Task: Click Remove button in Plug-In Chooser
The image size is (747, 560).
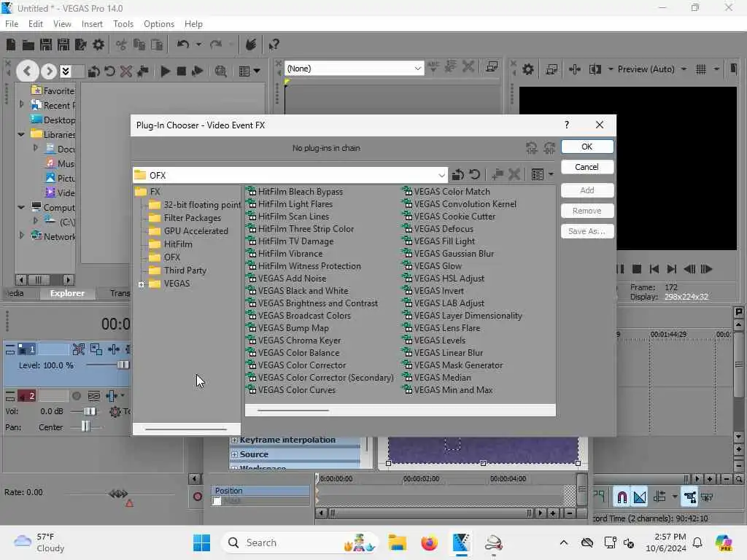Action: (587, 211)
